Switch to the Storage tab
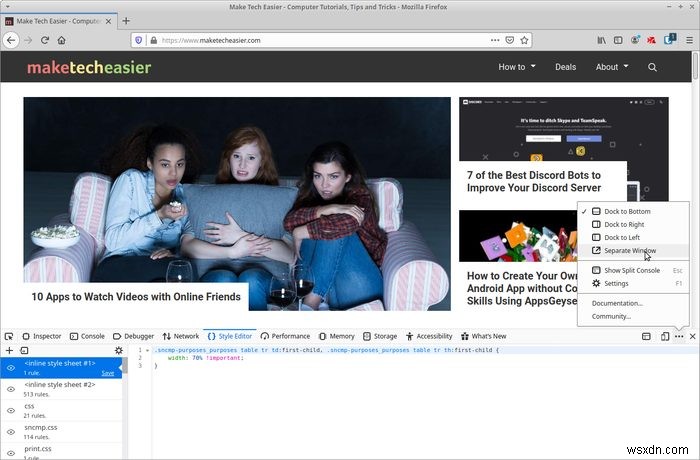The width and height of the screenshot is (700, 460). coord(380,336)
